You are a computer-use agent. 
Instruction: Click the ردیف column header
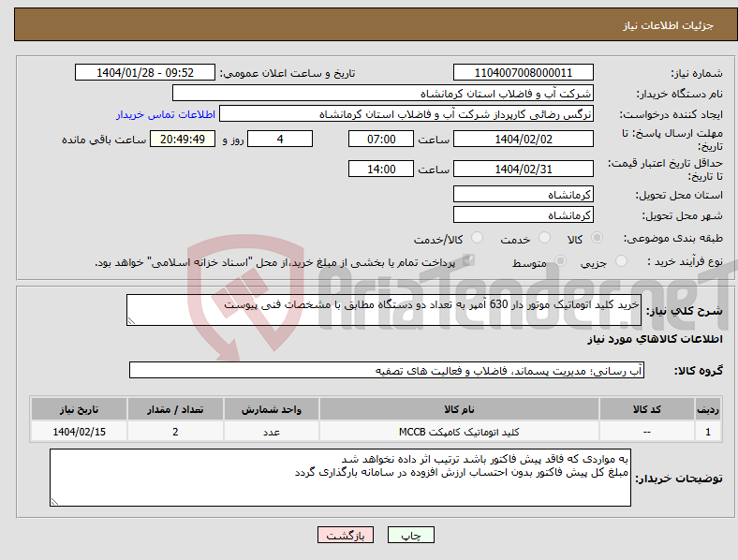point(707,409)
